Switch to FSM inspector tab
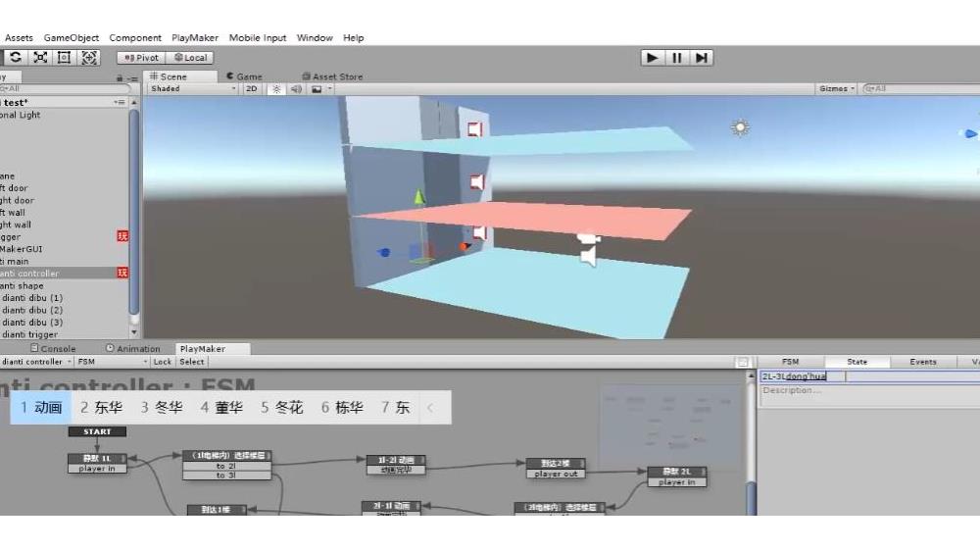 click(791, 362)
